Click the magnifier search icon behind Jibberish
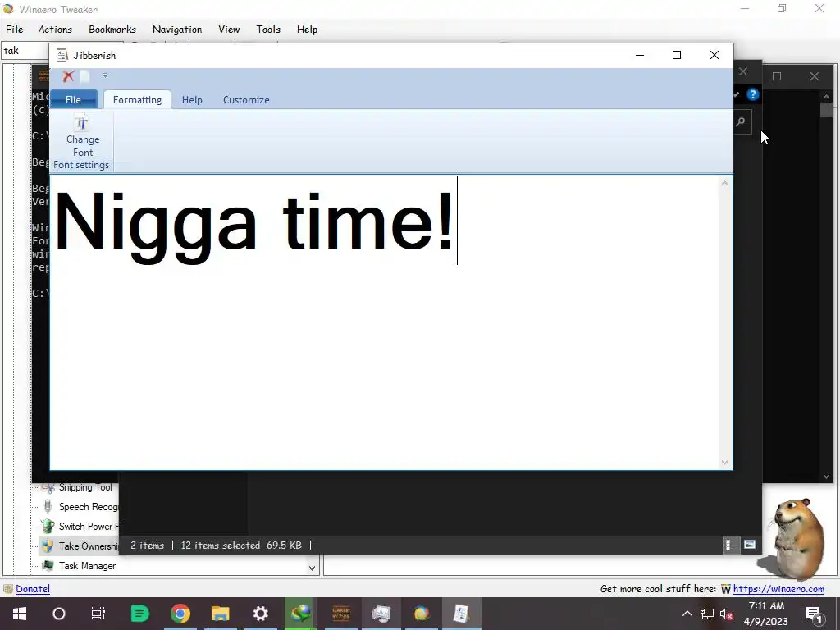The height and width of the screenshot is (630, 840). [x=741, y=122]
